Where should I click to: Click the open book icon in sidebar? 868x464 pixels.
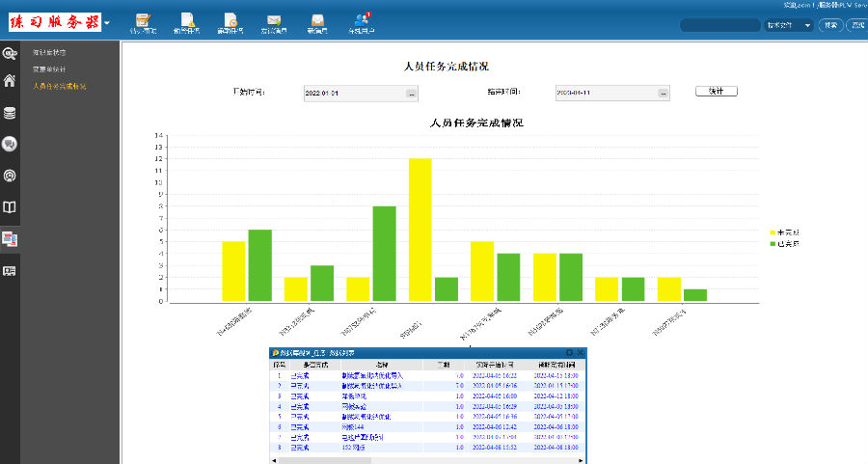click(10, 207)
